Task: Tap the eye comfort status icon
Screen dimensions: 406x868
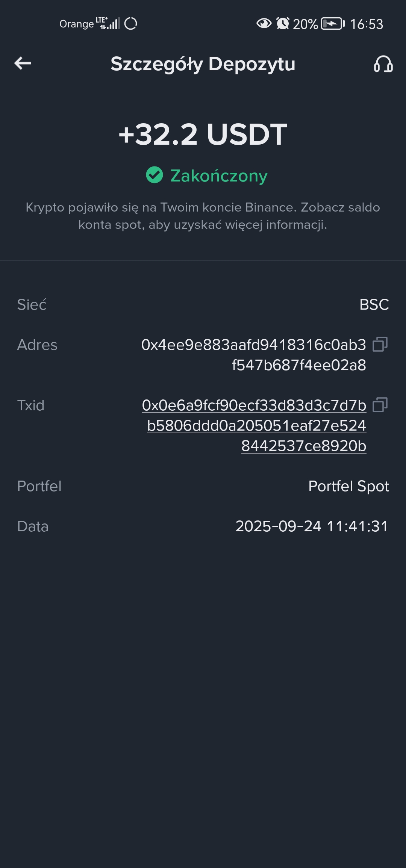Action: click(264, 24)
